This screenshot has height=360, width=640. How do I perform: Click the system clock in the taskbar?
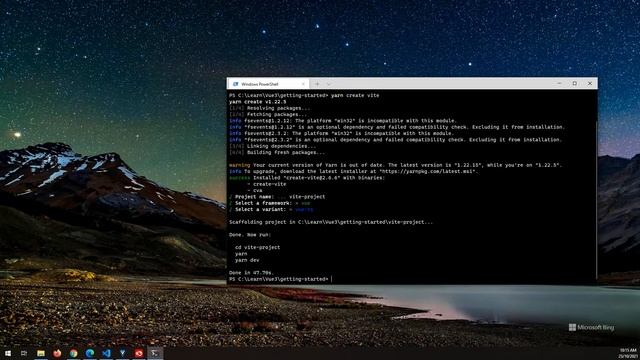[628, 353]
